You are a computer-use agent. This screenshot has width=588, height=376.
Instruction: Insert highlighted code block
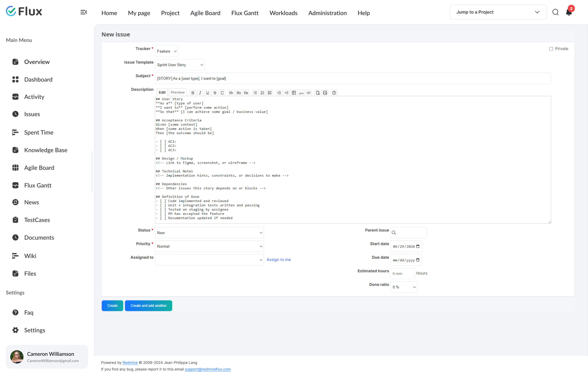coord(309,93)
